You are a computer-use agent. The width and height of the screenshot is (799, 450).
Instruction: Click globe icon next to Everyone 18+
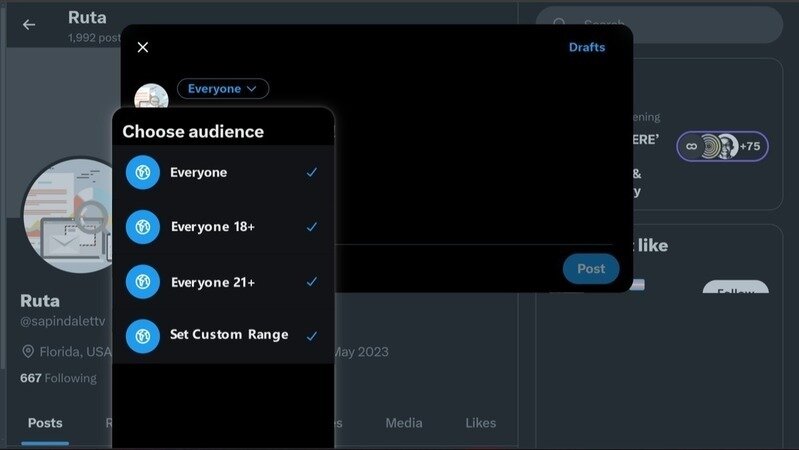click(143, 227)
